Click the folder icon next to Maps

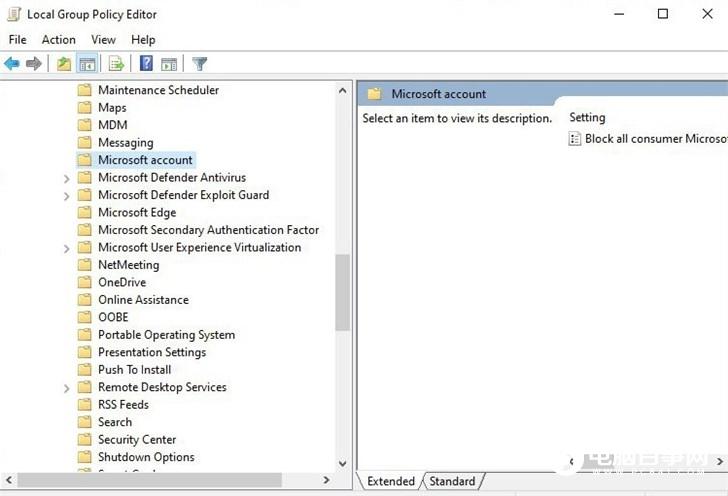[x=84, y=107]
